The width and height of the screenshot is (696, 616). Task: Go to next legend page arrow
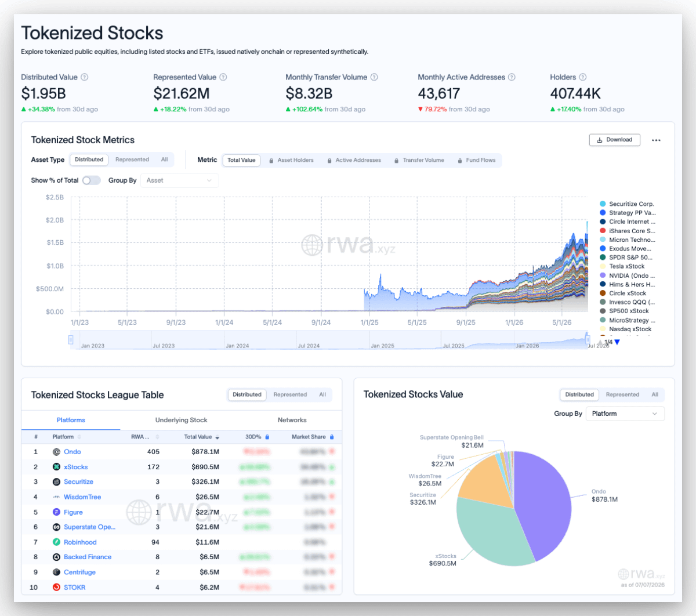point(617,342)
